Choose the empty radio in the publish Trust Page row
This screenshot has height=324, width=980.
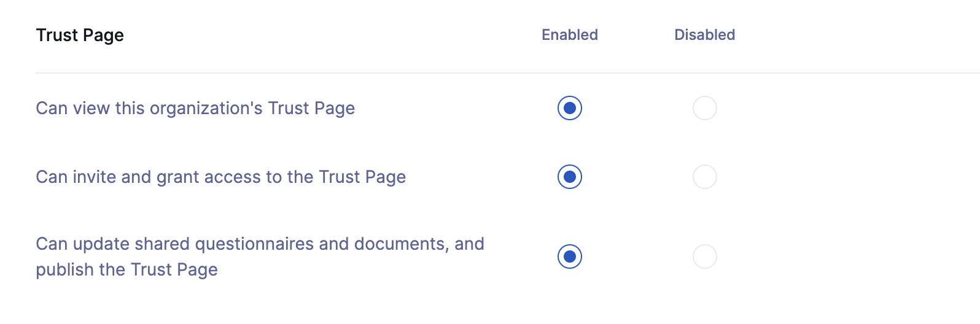[x=705, y=256]
